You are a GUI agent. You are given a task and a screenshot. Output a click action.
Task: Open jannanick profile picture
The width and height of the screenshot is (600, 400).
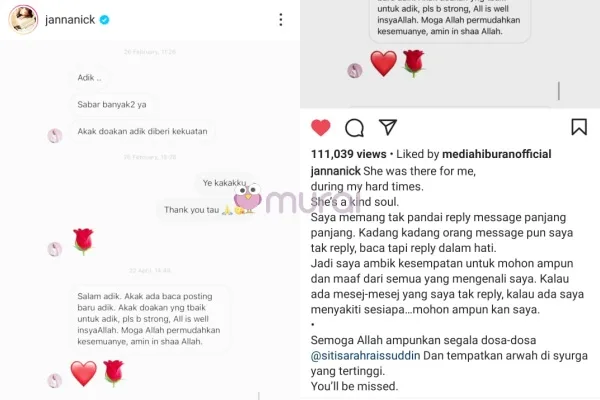tap(23, 19)
